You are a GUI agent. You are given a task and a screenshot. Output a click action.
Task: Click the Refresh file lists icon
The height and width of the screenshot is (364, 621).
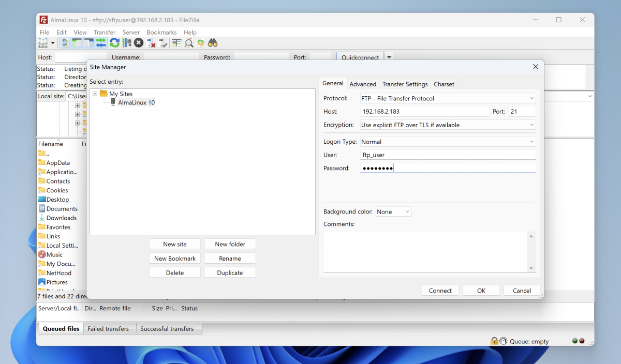click(x=114, y=43)
